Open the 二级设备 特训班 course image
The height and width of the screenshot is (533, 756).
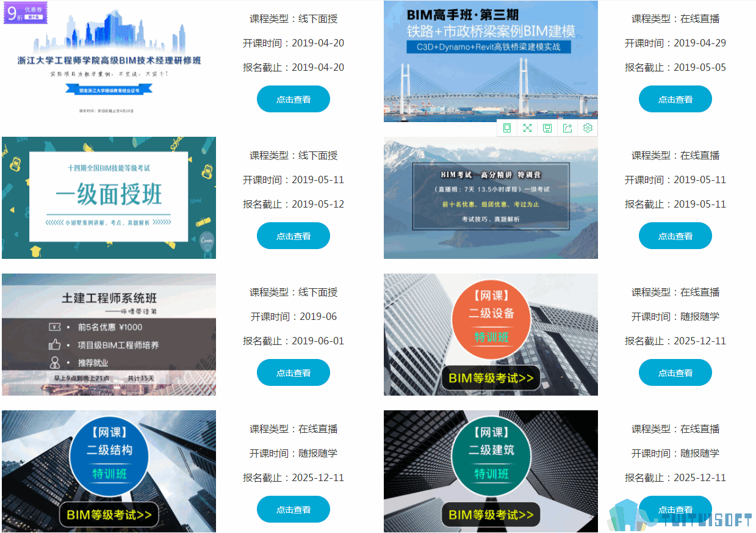(x=491, y=335)
